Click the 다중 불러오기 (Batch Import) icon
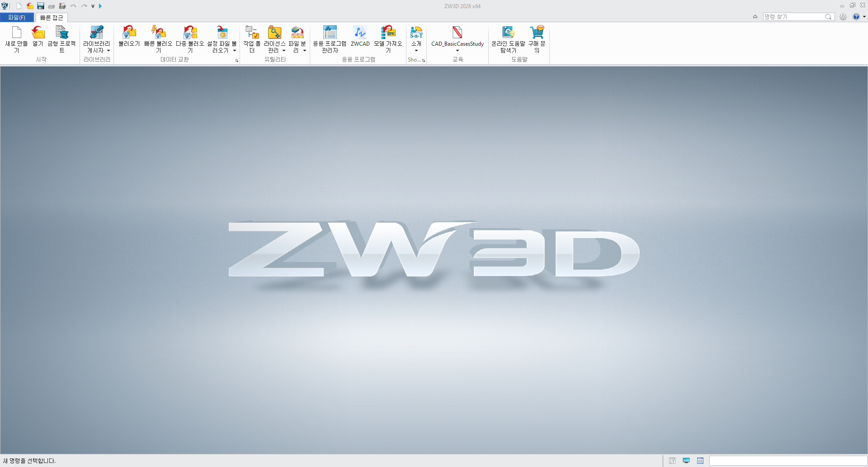 coord(190,32)
